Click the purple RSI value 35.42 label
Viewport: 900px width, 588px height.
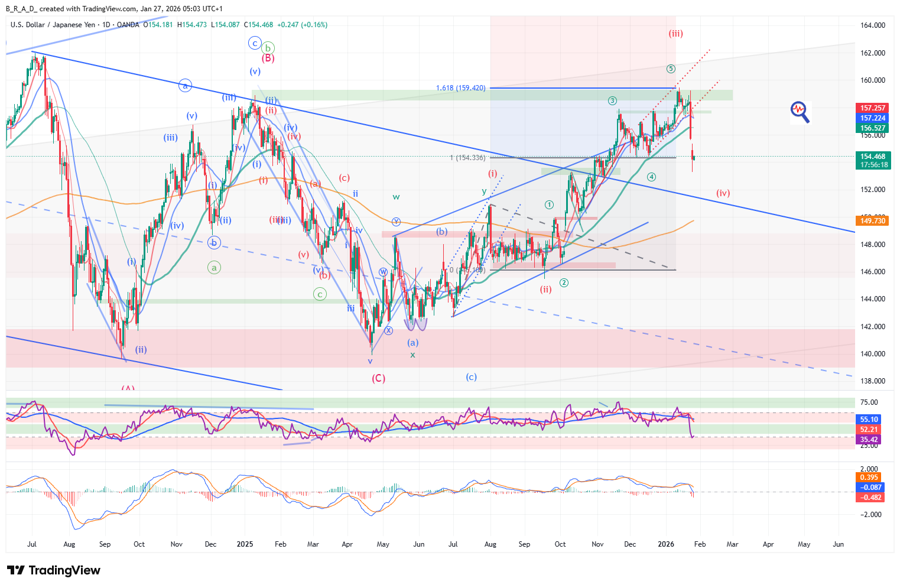(868, 440)
